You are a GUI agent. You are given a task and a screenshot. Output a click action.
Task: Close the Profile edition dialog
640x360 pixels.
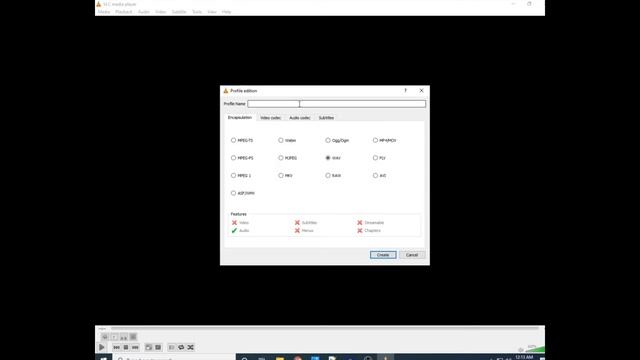[x=421, y=91]
